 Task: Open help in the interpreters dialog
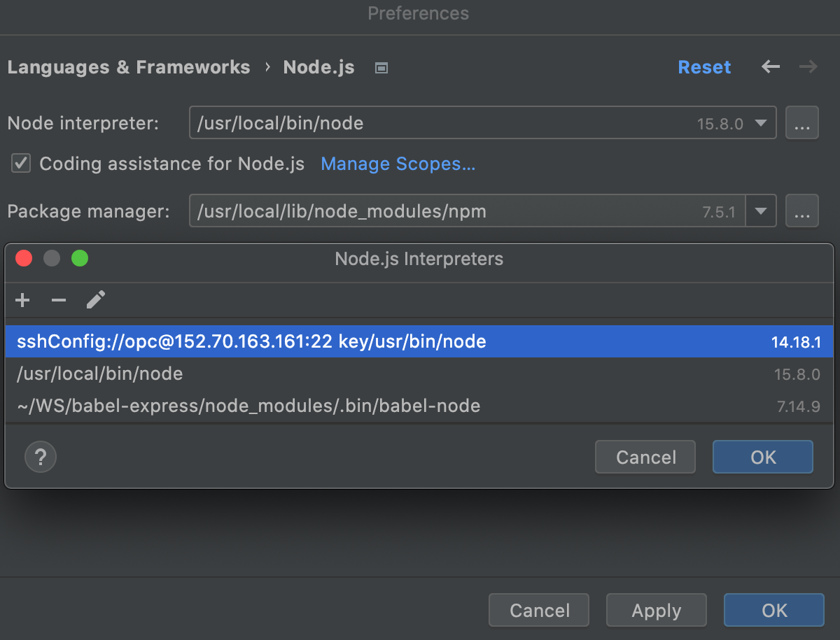(40, 457)
